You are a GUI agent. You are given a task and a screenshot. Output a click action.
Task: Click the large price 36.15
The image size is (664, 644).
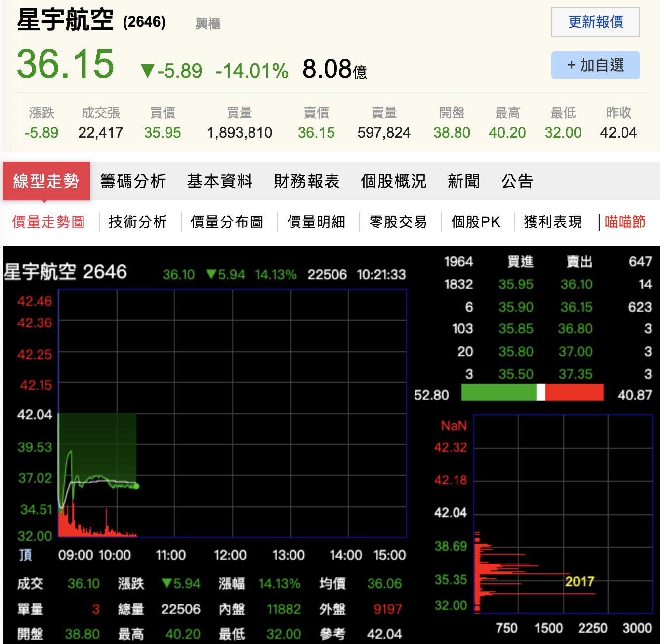(65, 64)
